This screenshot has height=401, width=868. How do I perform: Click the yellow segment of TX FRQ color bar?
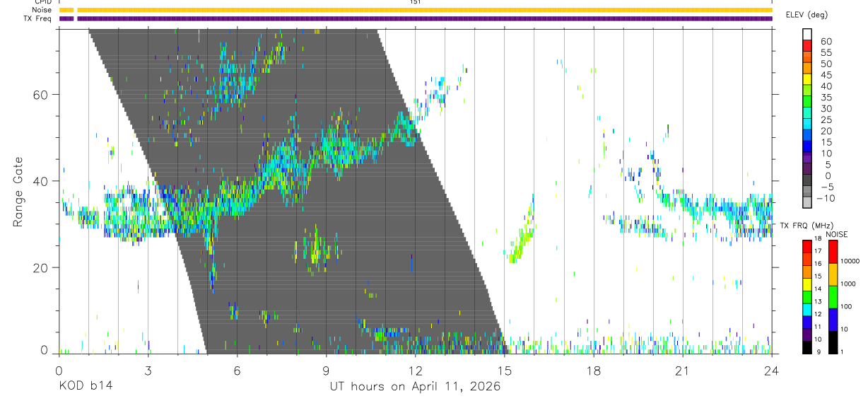click(x=807, y=284)
